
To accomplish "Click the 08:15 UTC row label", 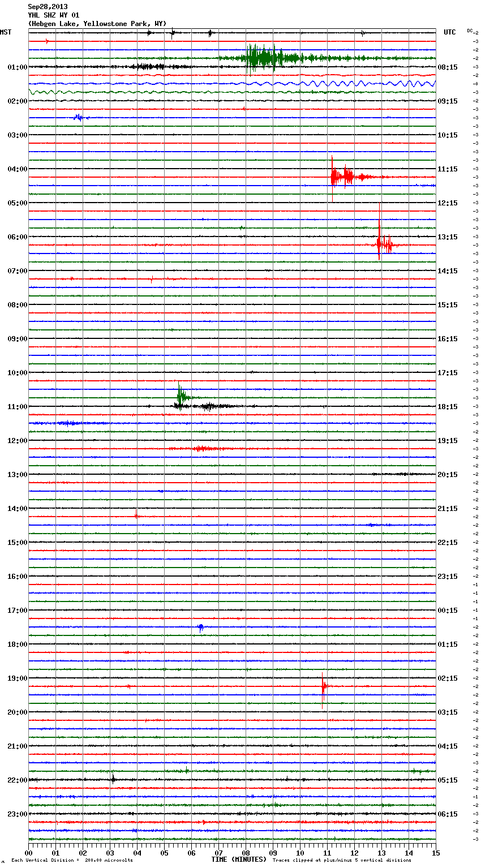I will (x=448, y=67).
